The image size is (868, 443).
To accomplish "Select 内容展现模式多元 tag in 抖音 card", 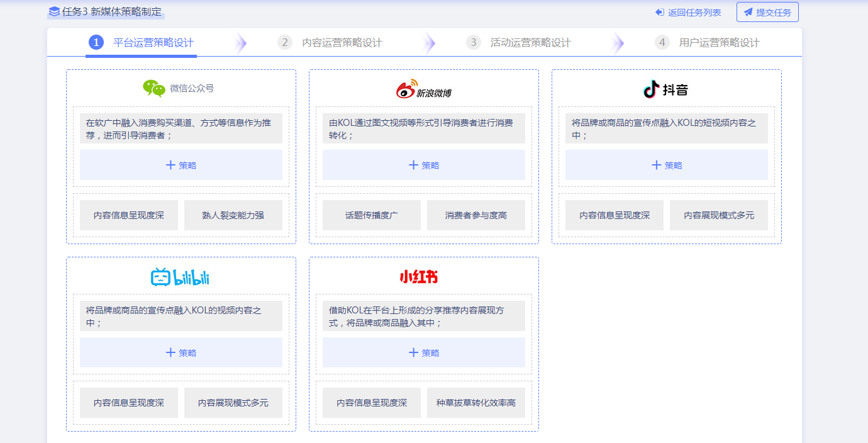I will [719, 215].
